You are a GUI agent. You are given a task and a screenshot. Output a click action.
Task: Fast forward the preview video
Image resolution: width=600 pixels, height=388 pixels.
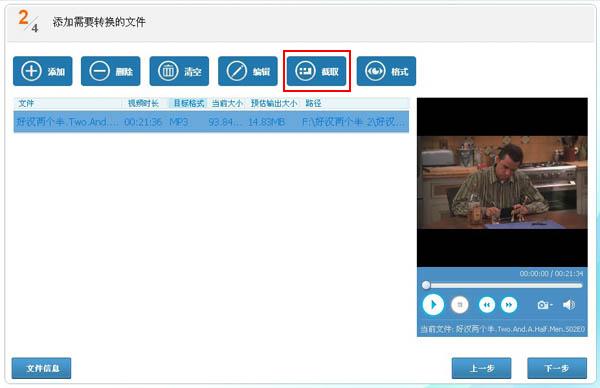point(509,305)
